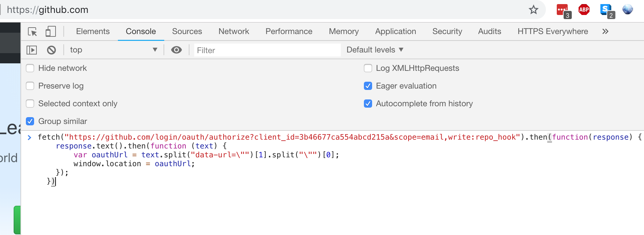Focus the console Filter field
Viewport: 644px width, 235px height.
[267, 50]
